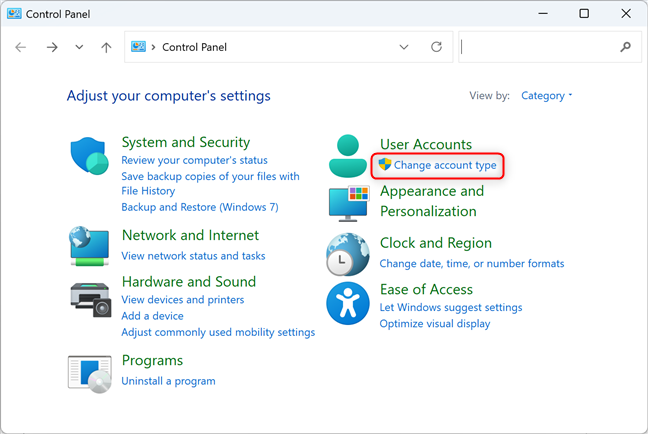Open the View by Category dropdown
648x434 pixels.
(546, 96)
